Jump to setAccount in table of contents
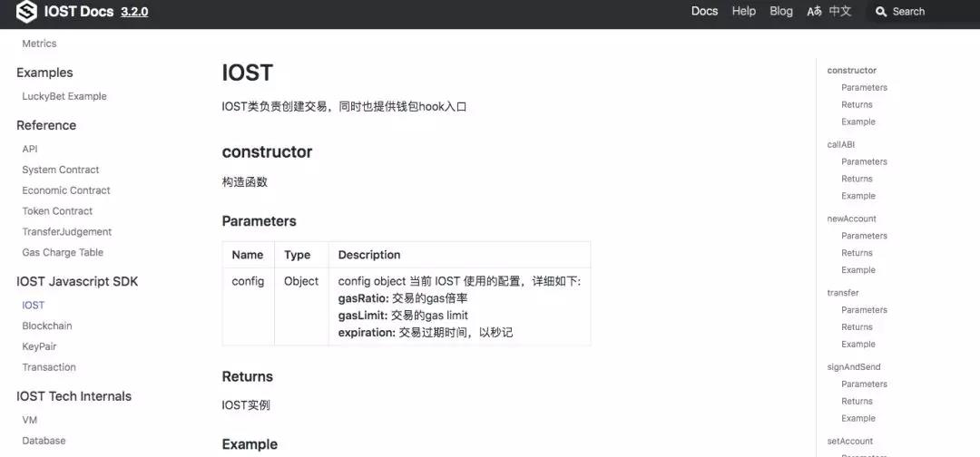The width and height of the screenshot is (980, 457). pos(850,442)
